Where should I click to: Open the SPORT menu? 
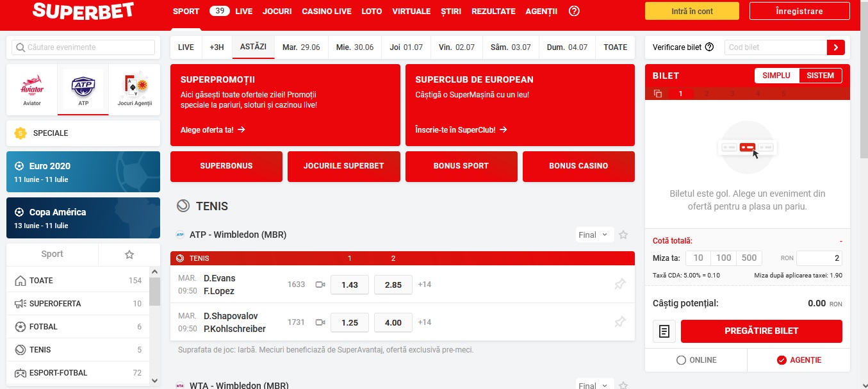(186, 12)
